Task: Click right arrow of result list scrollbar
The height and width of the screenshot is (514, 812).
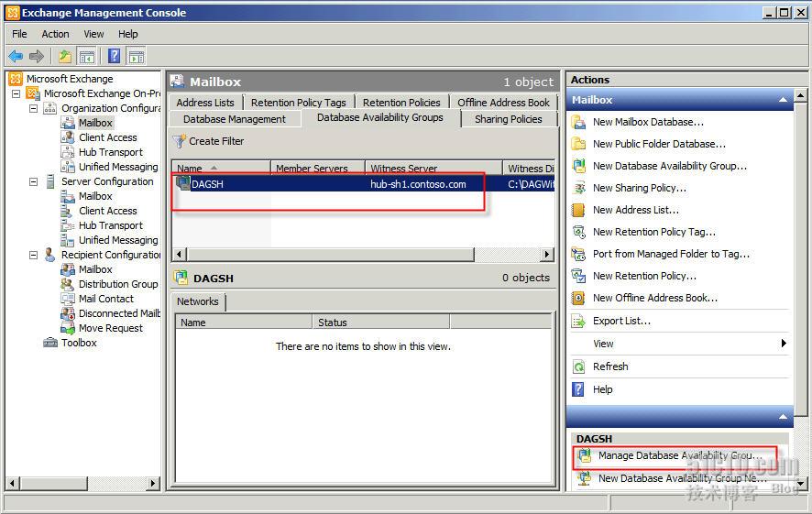Action: [547, 254]
